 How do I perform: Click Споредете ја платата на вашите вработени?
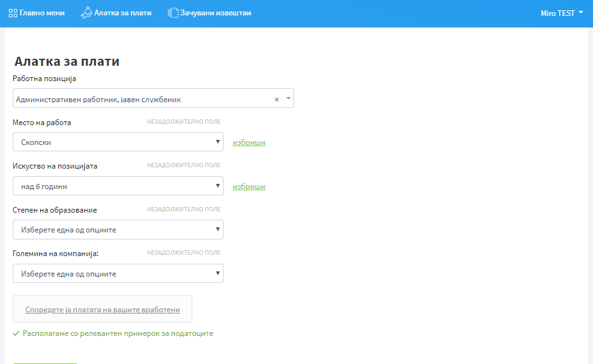click(x=102, y=310)
